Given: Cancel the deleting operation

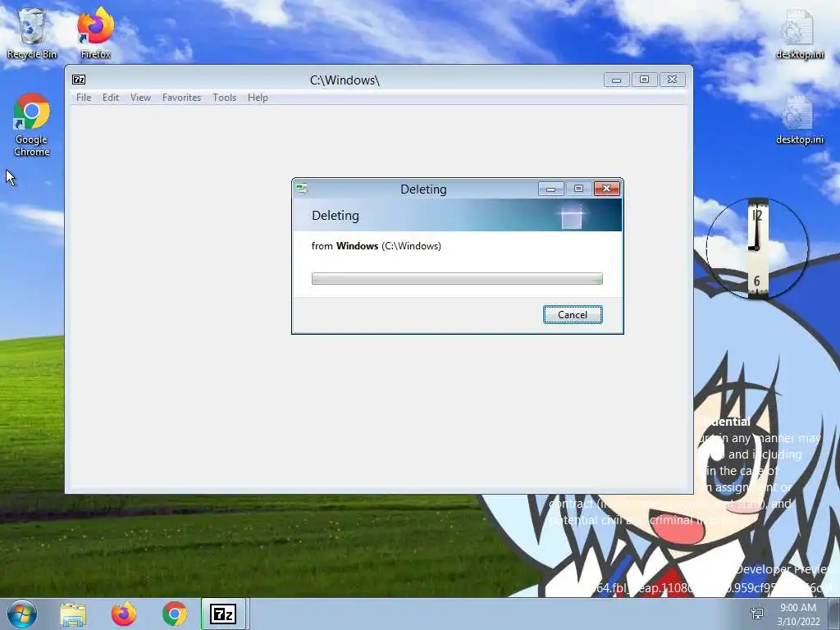Looking at the screenshot, I should 573,315.
